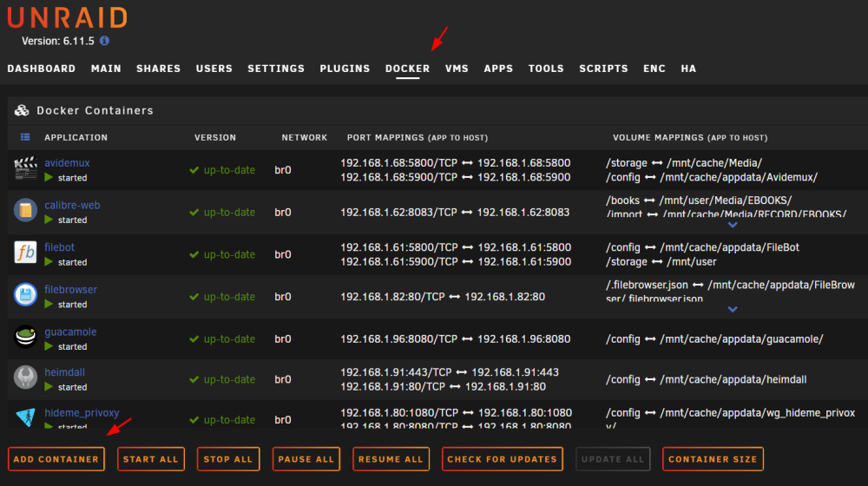Open the filebot container link

pos(59,246)
